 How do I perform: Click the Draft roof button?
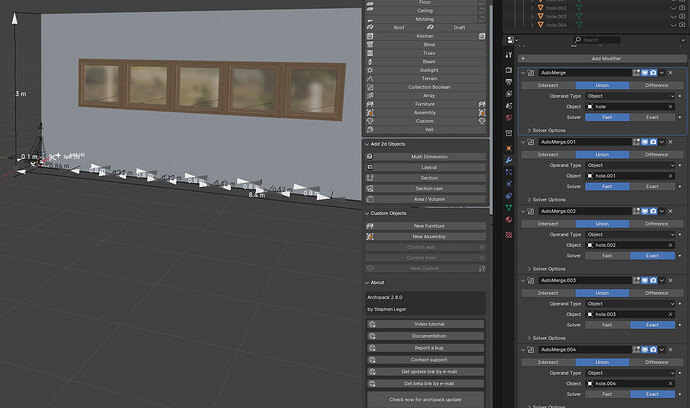(x=456, y=27)
